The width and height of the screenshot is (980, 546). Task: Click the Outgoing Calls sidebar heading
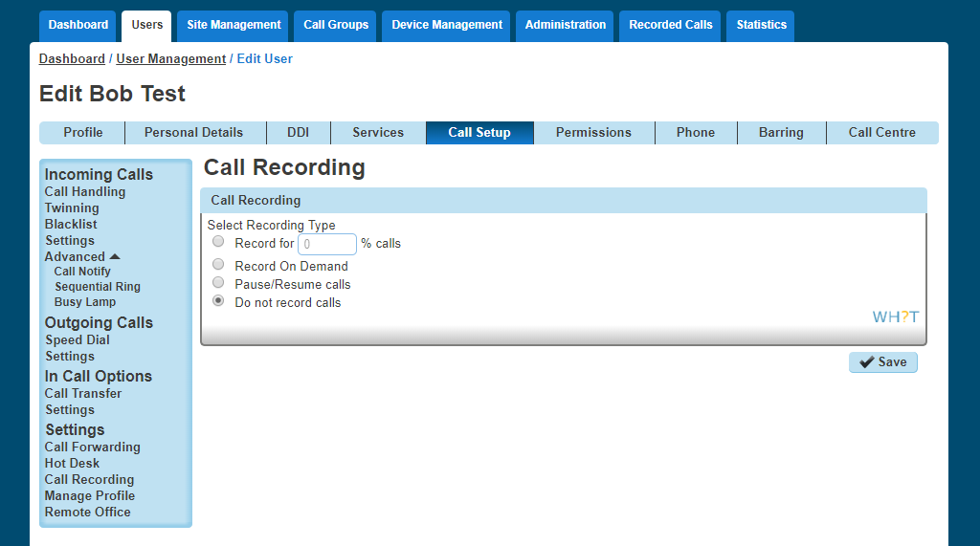pyautogui.click(x=99, y=322)
